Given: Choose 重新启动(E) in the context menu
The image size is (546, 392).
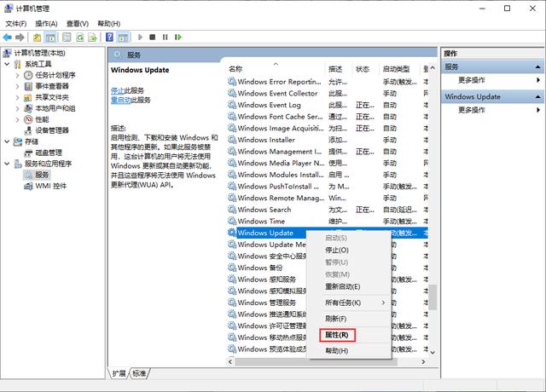Looking at the screenshot, I should coord(349,286).
